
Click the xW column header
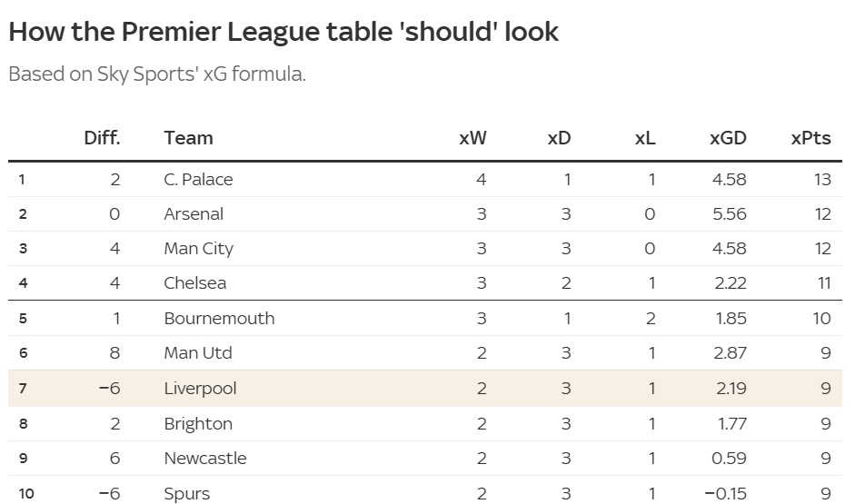click(472, 138)
